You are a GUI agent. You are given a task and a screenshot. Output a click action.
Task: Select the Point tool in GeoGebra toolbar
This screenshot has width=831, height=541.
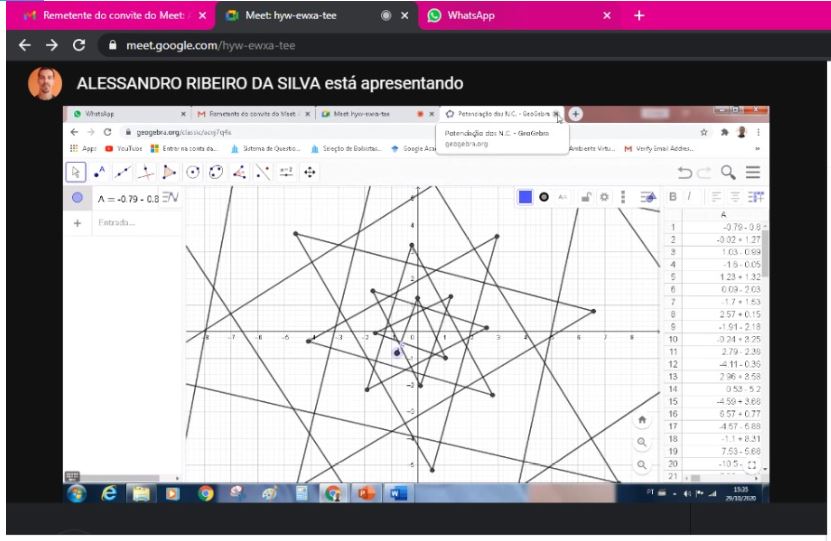(100, 172)
